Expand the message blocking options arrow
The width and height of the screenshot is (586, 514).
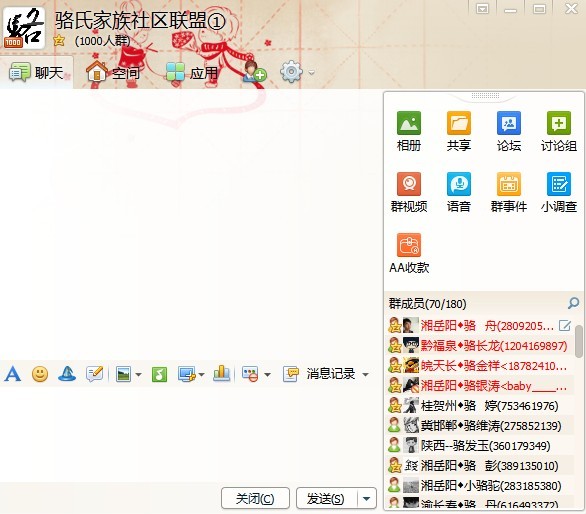(x=267, y=375)
